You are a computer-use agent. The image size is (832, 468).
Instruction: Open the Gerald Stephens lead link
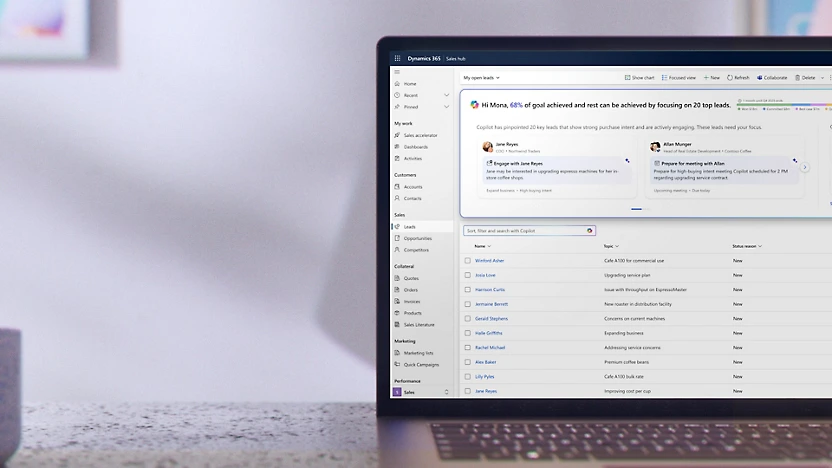[x=491, y=318]
